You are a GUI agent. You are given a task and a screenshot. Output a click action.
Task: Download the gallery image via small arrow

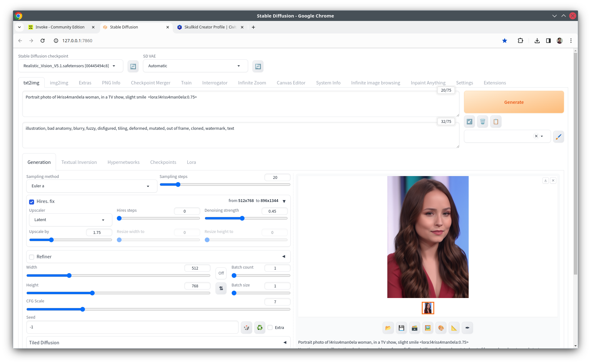click(546, 180)
